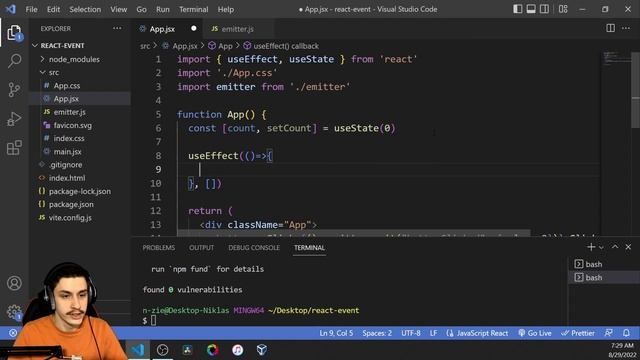This screenshot has height=360, width=640.
Task: Toggle the secondary side bar layout icon
Action: tap(544, 9)
